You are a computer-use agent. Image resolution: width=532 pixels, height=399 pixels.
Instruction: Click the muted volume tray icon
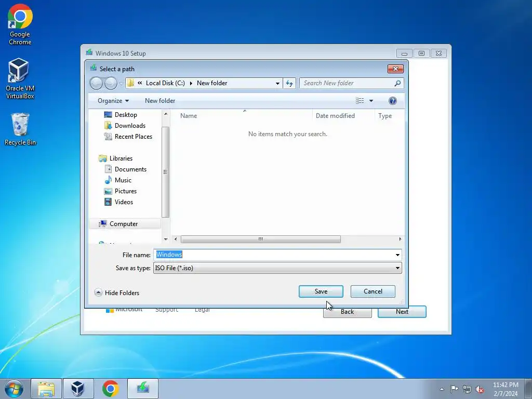480,389
